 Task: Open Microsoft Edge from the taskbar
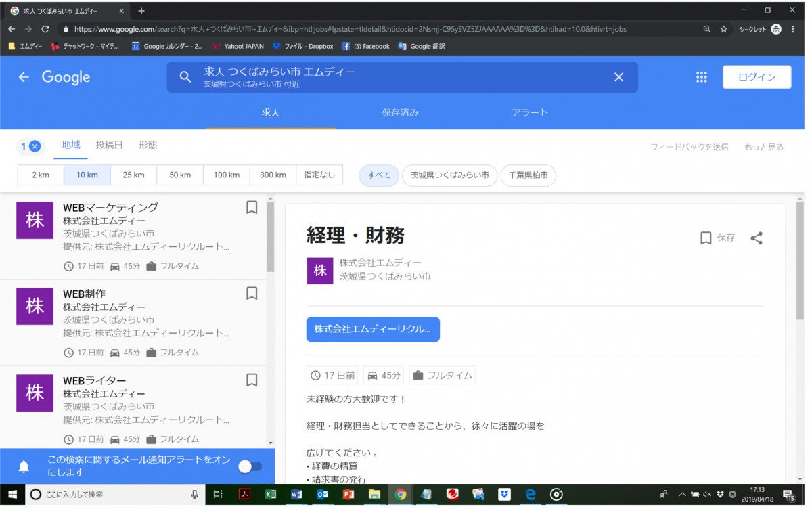pos(531,495)
